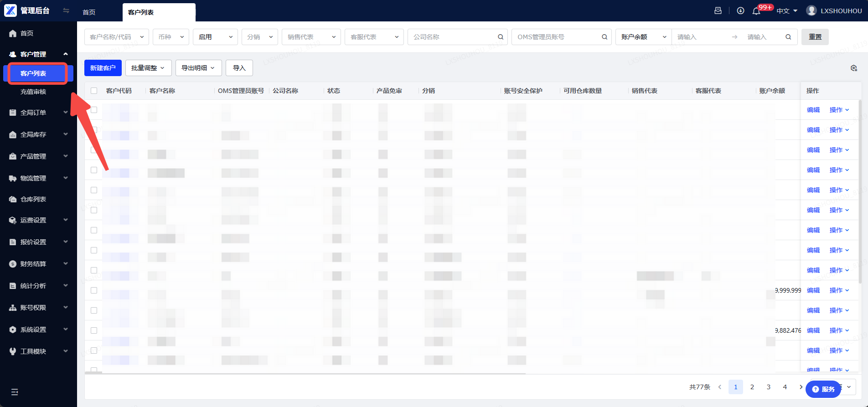Toggle the sidebar collapse arrows icon
The height and width of the screenshot is (407, 868).
[x=66, y=10]
